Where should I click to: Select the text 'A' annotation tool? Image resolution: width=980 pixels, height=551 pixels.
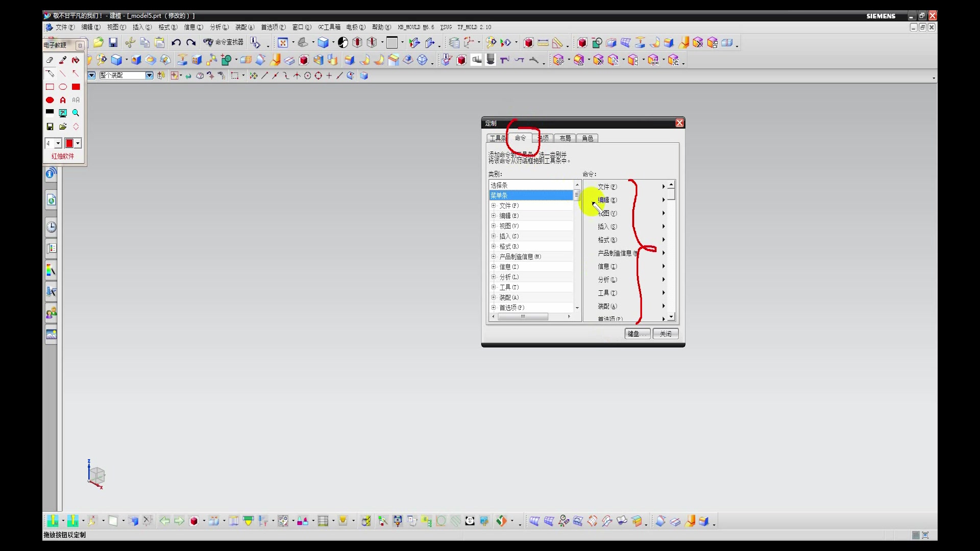[x=63, y=100]
